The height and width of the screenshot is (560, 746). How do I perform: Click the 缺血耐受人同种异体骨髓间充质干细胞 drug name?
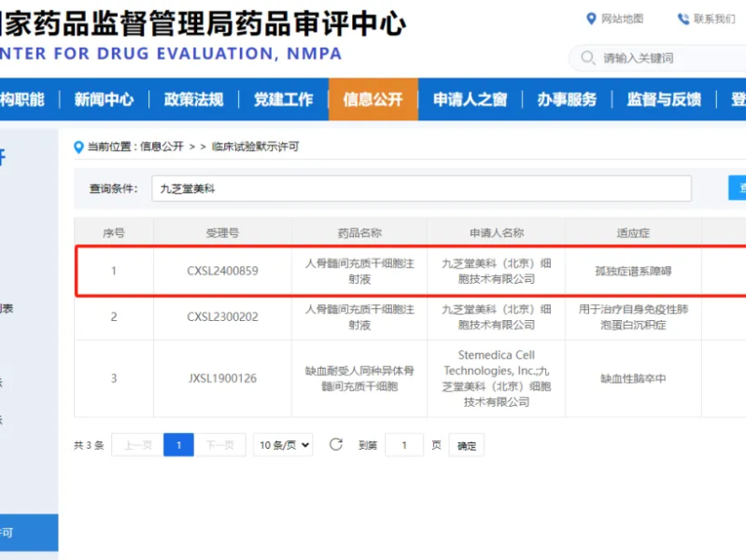coord(359,379)
